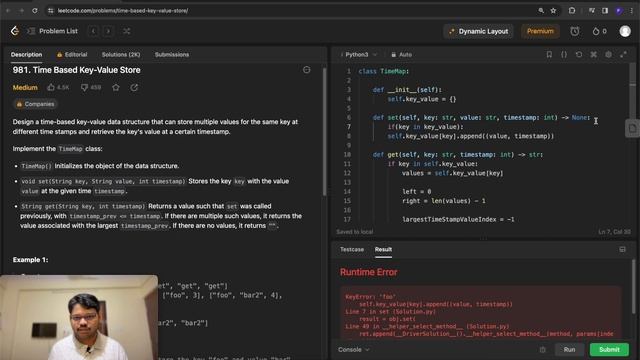Image resolution: width=640 pixels, height=360 pixels.
Task: Star the problem as favorite
Action: pos(116,87)
